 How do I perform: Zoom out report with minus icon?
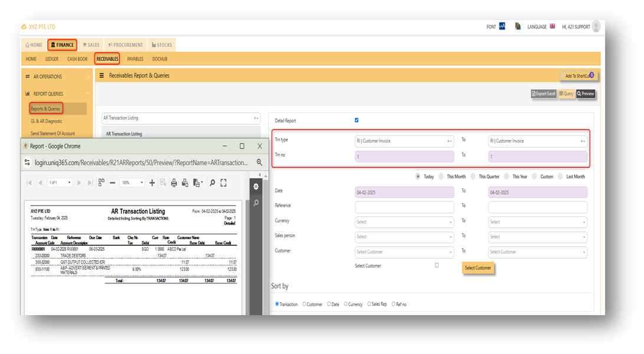[113, 183]
